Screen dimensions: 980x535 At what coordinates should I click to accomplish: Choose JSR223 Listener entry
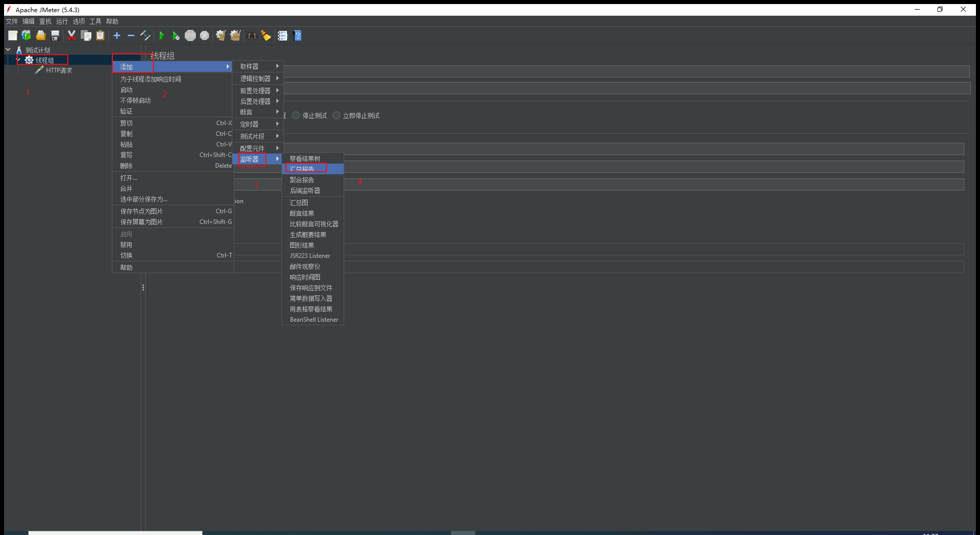tap(313, 256)
